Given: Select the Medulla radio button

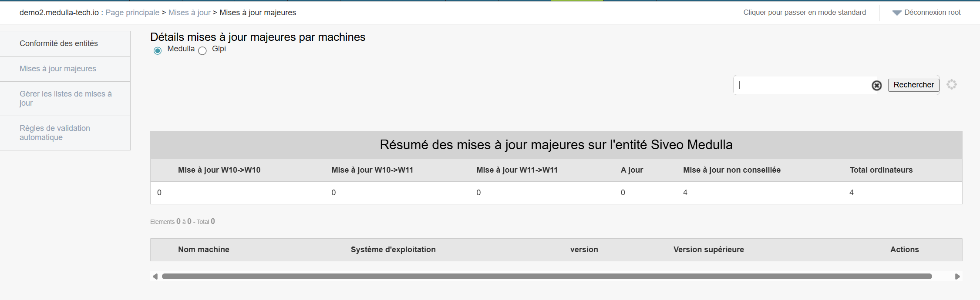Looking at the screenshot, I should (x=158, y=51).
